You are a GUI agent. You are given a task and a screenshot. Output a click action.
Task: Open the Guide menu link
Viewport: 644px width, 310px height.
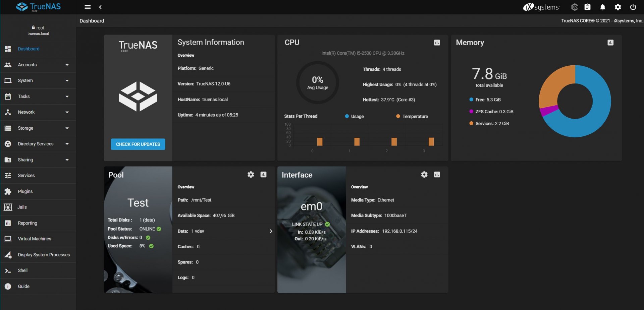click(x=38, y=286)
